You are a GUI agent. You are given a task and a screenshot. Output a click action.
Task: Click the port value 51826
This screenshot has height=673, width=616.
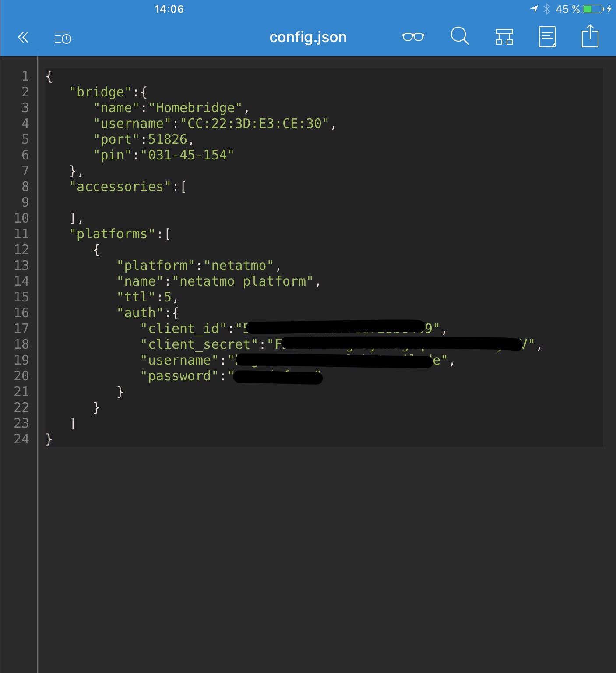pos(168,139)
